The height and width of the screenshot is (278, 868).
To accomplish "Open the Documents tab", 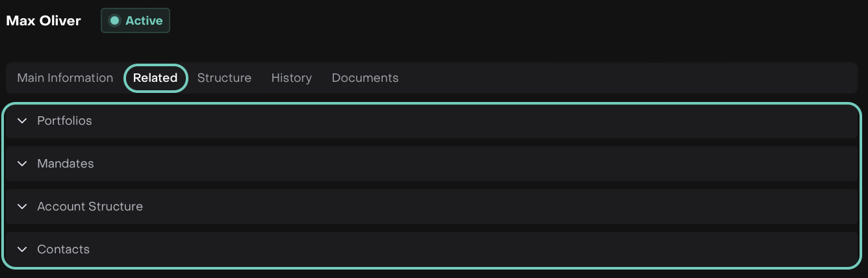I will click(365, 78).
